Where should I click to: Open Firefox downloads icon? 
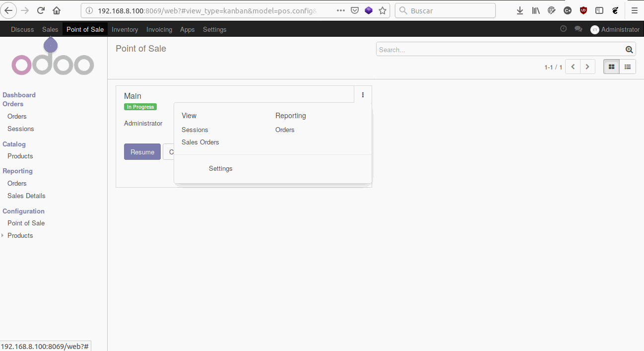519,10
